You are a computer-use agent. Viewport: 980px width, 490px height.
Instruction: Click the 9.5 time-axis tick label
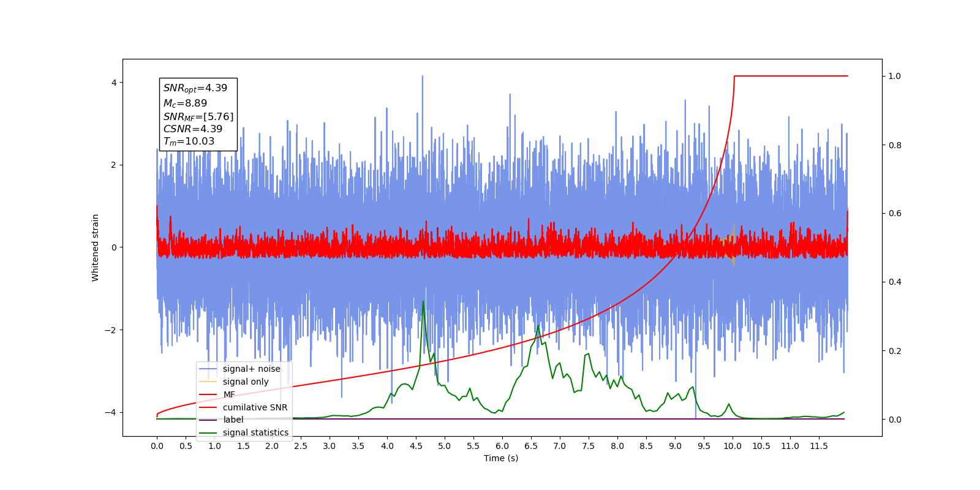click(x=704, y=446)
